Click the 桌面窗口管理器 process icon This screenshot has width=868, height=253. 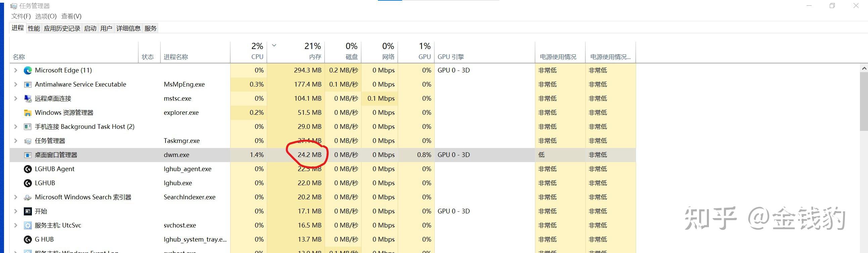(28, 155)
